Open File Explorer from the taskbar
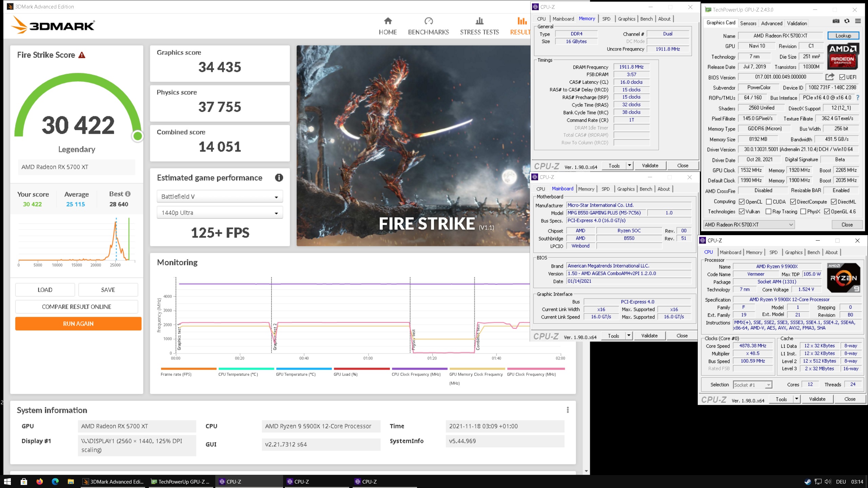The image size is (868, 488). pyautogui.click(x=71, y=482)
